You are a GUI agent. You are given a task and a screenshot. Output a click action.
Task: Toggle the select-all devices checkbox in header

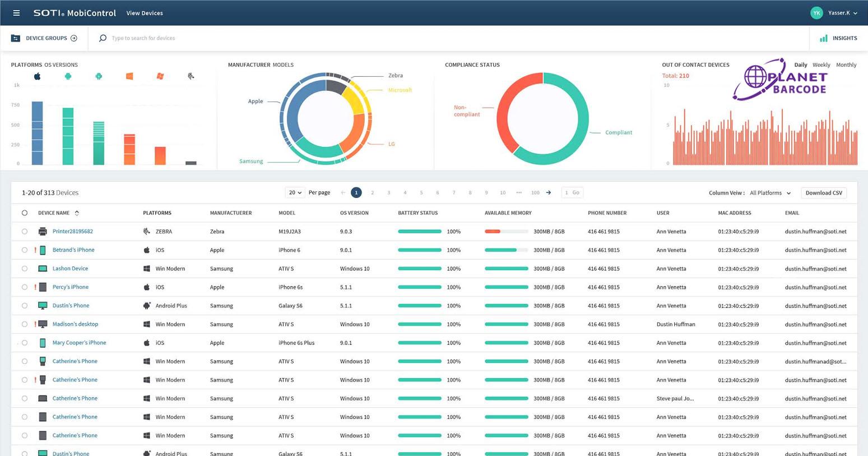pyautogui.click(x=25, y=213)
